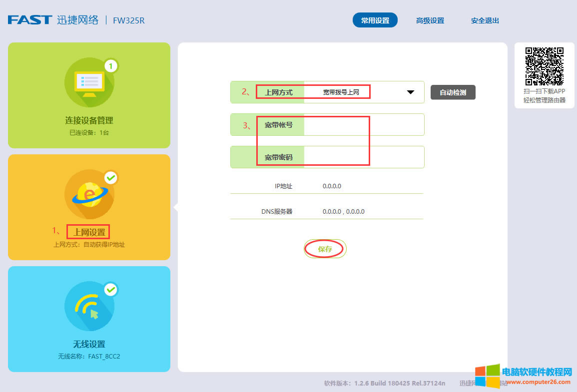Click the FAST 迅捷网络 logo

(52, 19)
